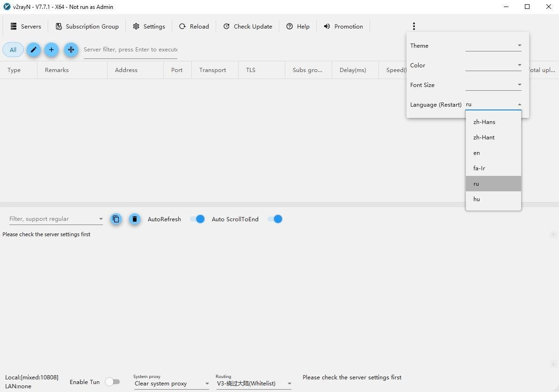Focus the server filter input field
This screenshot has height=392, width=559.
click(131, 50)
